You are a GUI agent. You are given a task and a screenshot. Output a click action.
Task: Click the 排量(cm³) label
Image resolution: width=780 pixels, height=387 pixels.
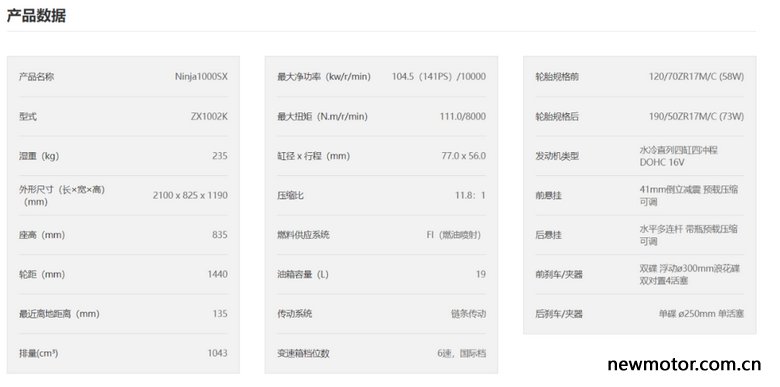click(38, 353)
